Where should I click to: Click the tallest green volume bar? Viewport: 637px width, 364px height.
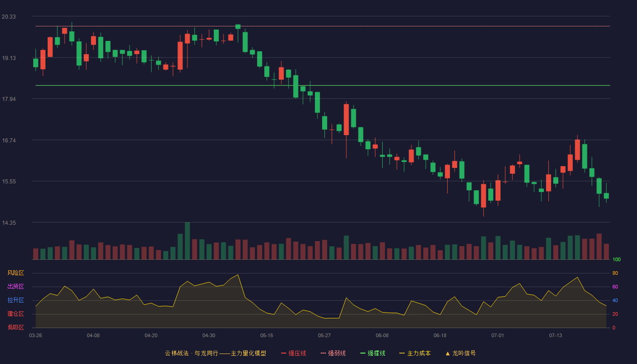187,241
